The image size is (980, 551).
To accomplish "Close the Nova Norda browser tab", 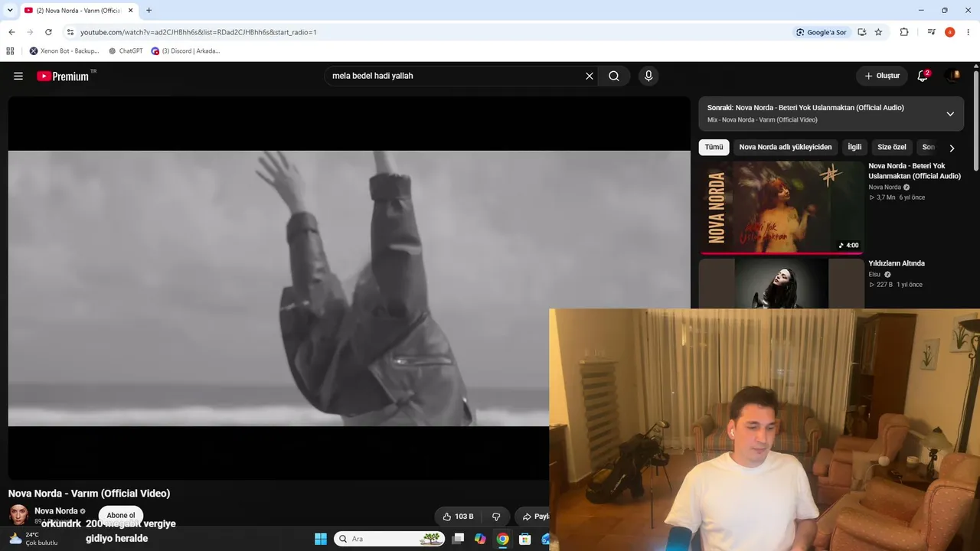I will pyautogui.click(x=131, y=11).
